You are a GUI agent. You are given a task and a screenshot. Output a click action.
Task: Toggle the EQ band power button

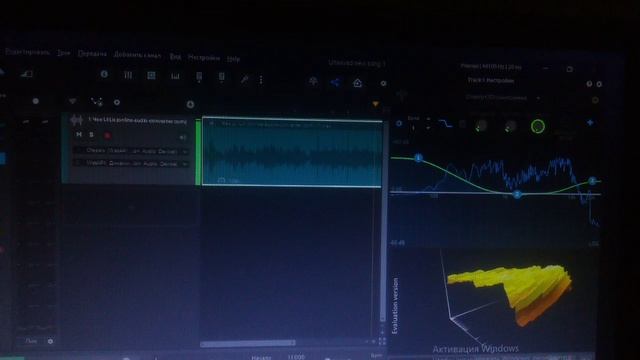[399, 123]
